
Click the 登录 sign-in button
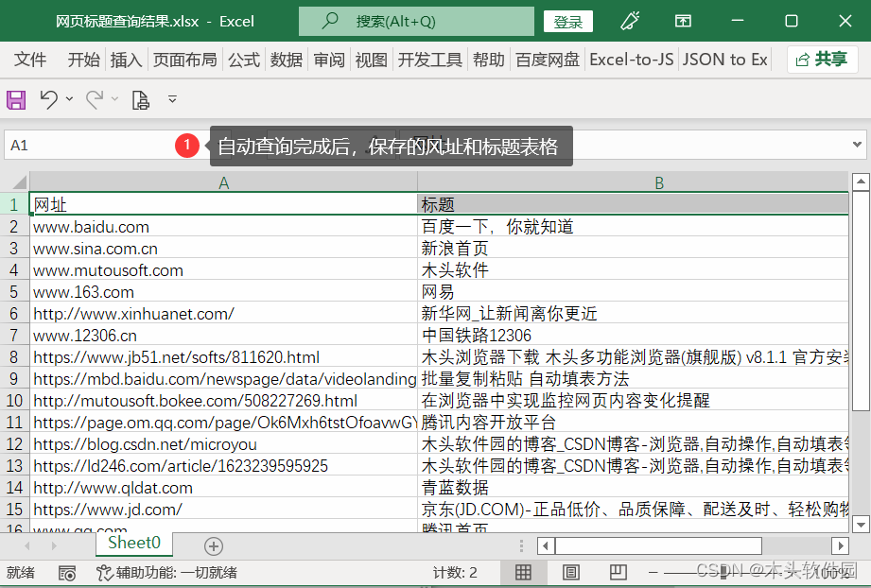[567, 22]
